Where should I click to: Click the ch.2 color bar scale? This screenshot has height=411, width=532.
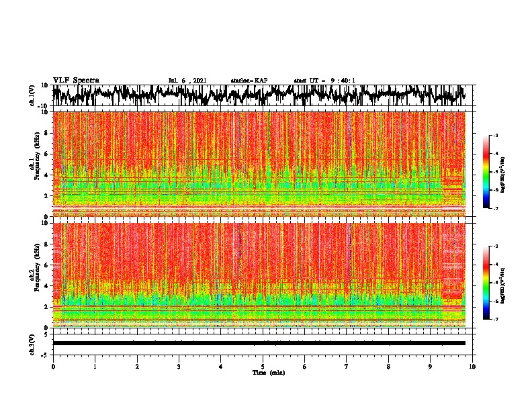tap(486, 283)
